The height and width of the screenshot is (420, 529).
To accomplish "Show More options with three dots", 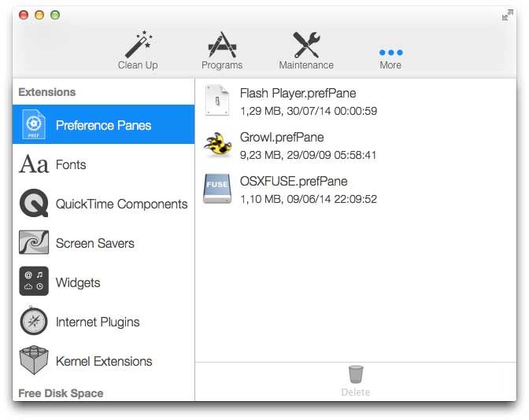I will 390,52.
